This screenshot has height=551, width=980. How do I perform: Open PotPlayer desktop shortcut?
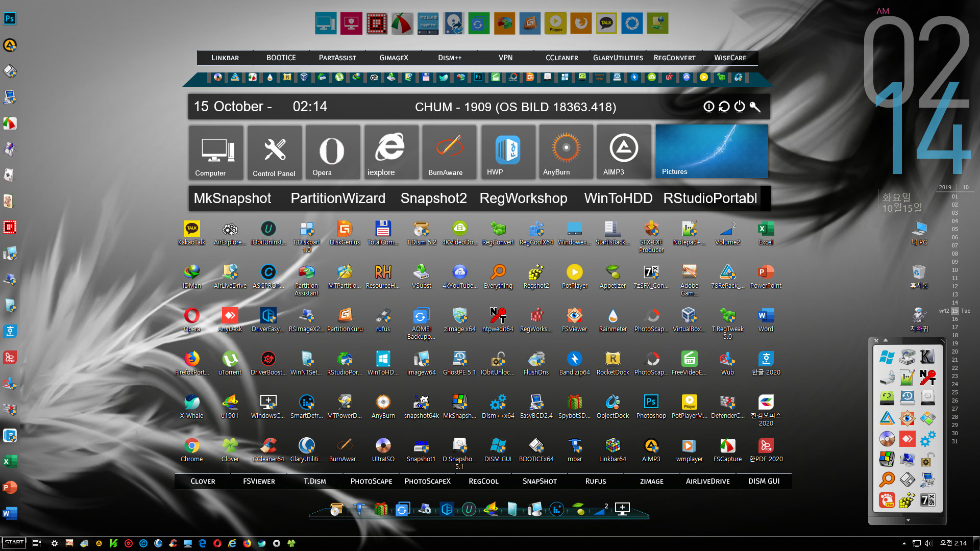point(575,276)
